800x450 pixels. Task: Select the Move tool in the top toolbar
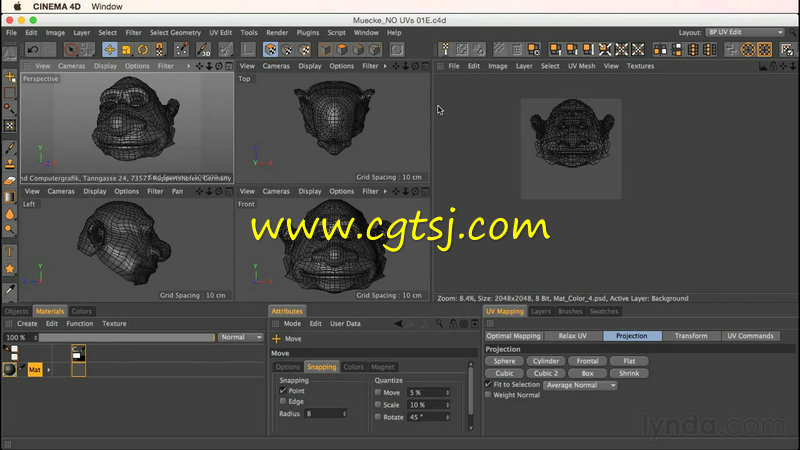click(x=109, y=49)
